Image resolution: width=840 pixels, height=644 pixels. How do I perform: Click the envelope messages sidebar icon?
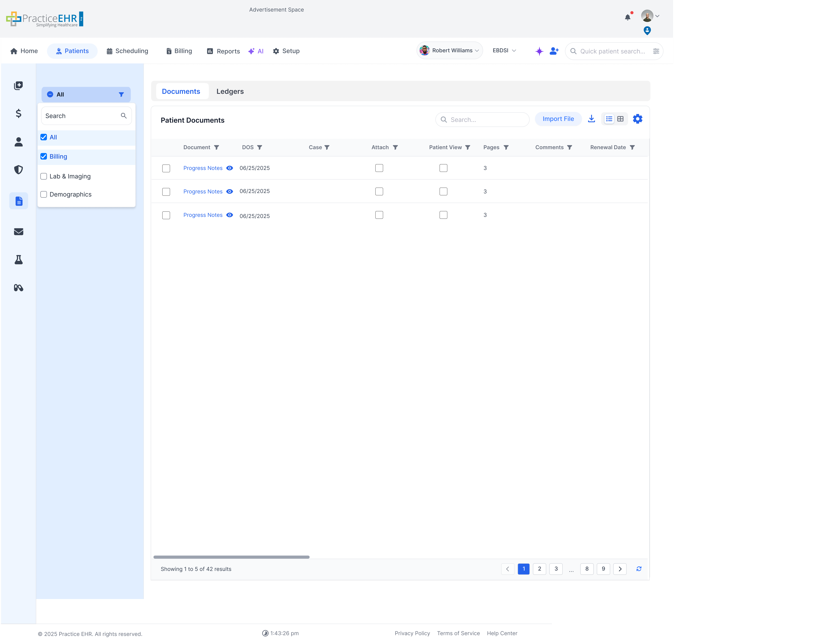click(18, 231)
